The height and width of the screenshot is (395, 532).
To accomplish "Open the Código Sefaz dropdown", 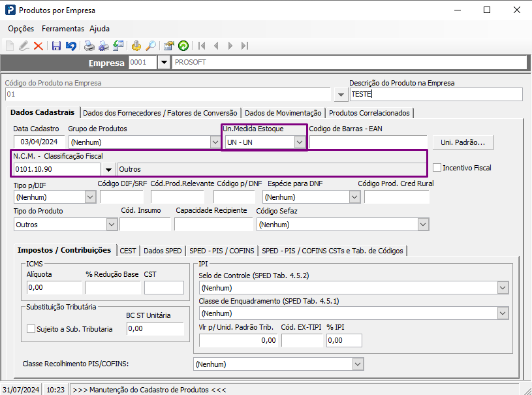I will [423, 225].
